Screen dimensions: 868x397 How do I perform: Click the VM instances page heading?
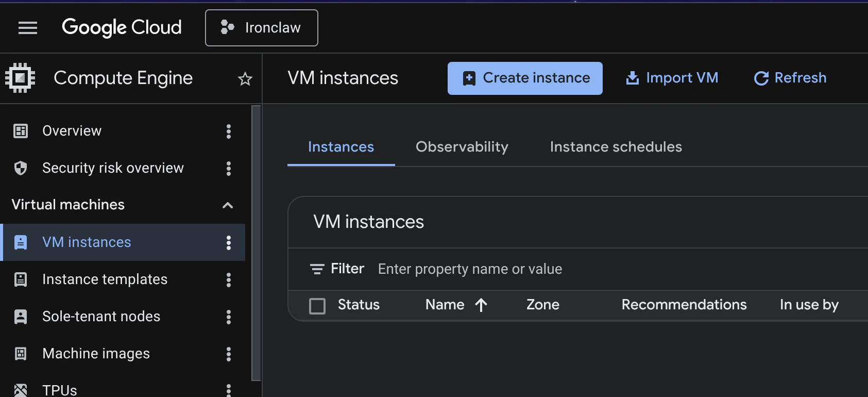click(343, 78)
